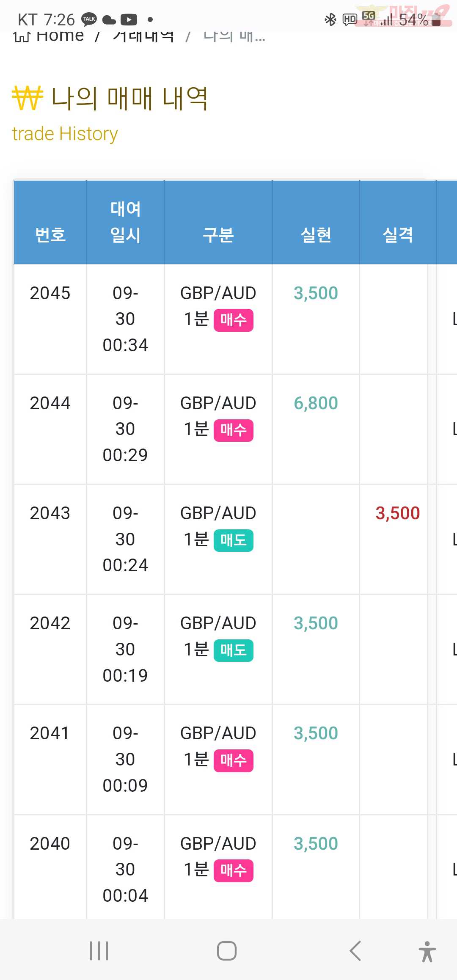This screenshot has width=457, height=980.
Task: Tap the yellow Won currency icon
Action: [28, 98]
